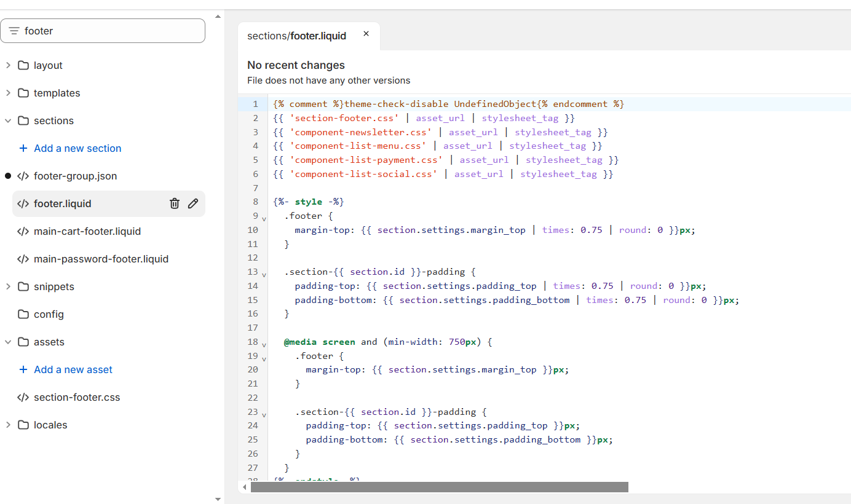Open main-password-footer.liquid file
The width and height of the screenshot is (851, 504).
(101, 259)
